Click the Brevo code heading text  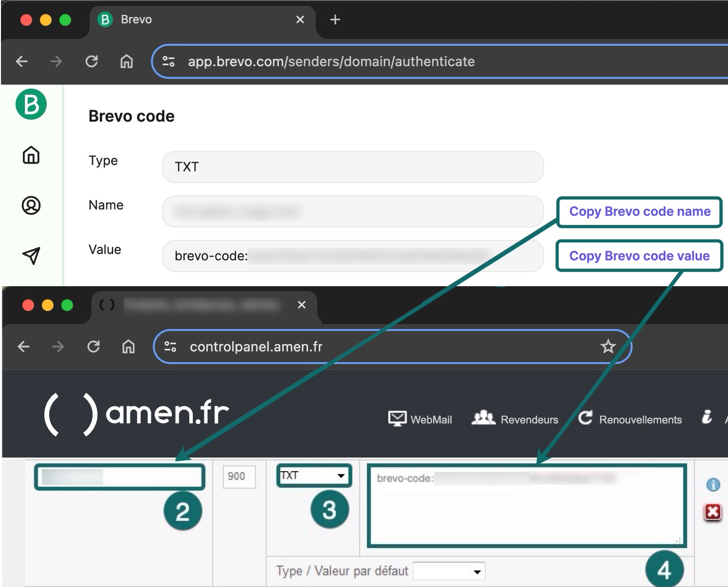pos(131,116)
